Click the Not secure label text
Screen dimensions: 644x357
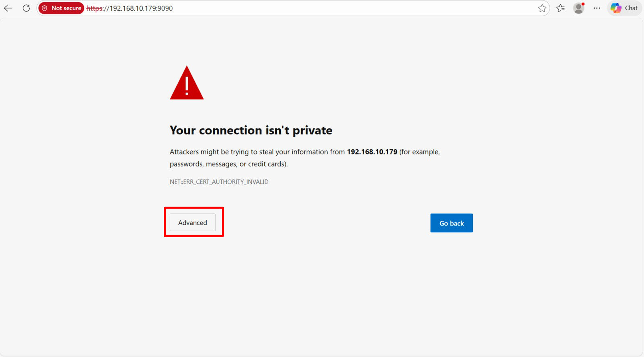pyautogui.click(x=66, y=8)
